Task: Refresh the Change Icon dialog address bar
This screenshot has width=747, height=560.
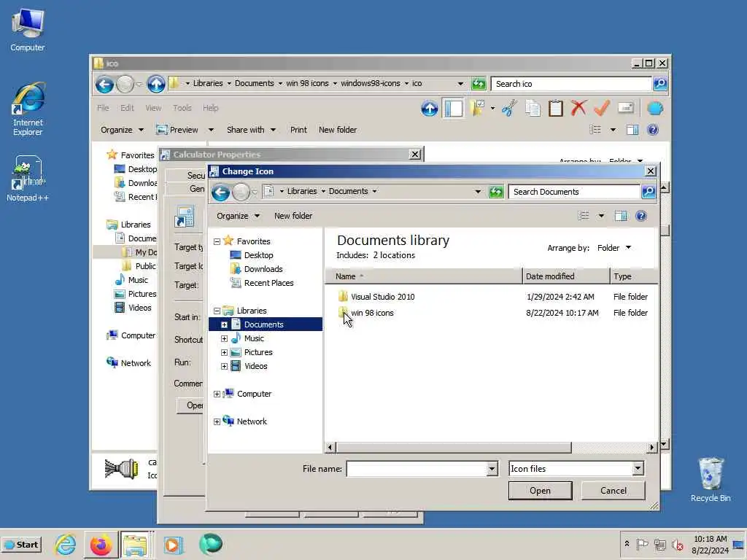Action: (x=496, y=192)
